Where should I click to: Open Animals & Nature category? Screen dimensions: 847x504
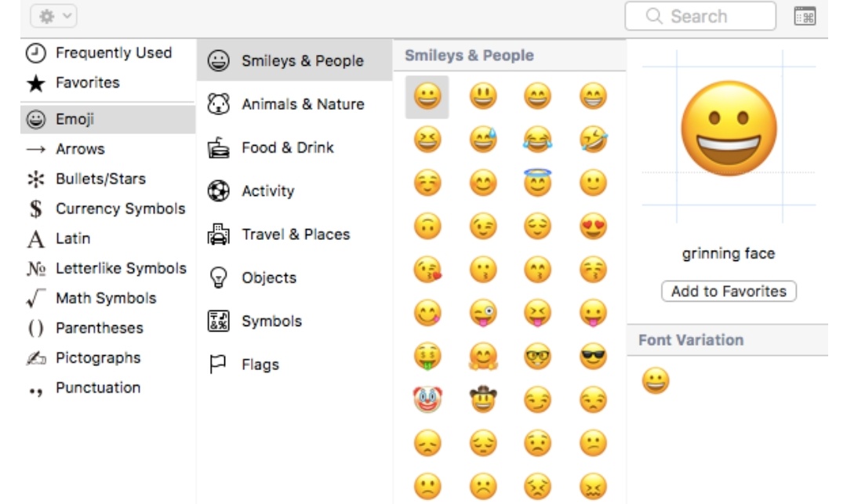click(302, 104)
